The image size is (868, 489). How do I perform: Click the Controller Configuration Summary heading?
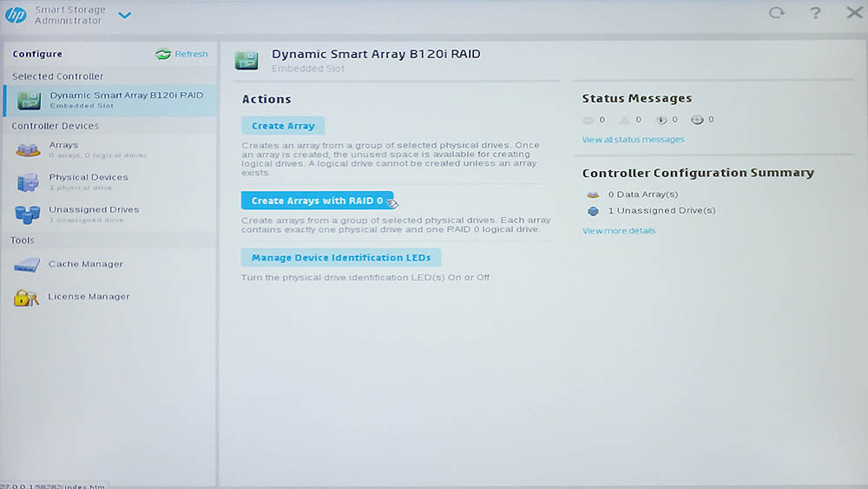pyautogui.click(x=698, y=173)
